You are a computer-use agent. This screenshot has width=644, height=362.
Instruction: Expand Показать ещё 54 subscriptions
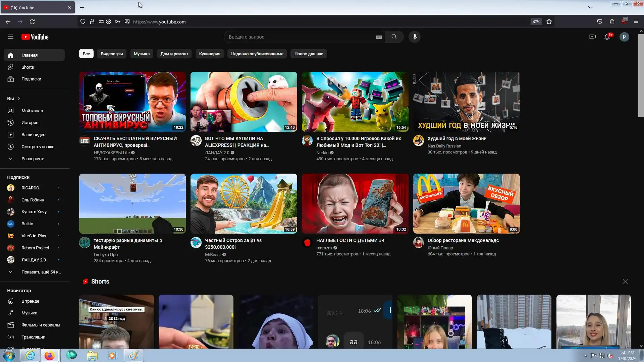click(41, 272)
